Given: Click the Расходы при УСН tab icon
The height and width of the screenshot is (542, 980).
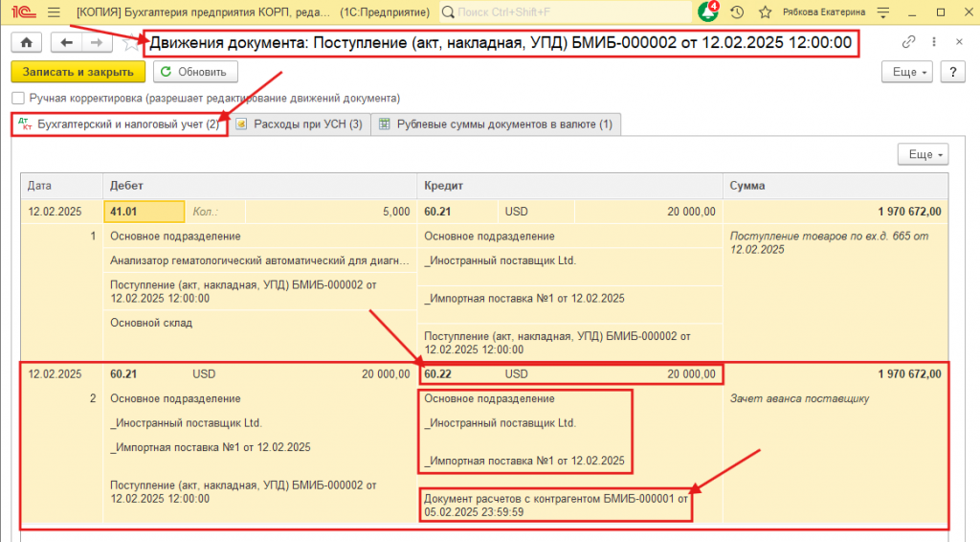Looking at the screenshot, I should 241,124.
